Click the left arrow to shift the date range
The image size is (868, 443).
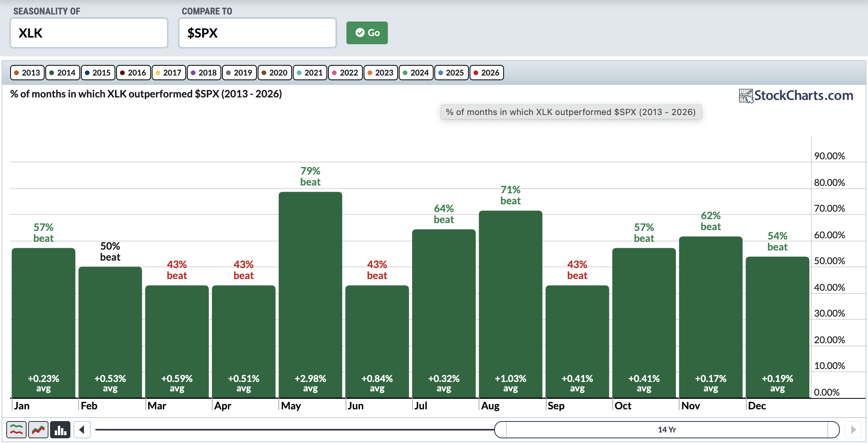[x=82, y=430]
